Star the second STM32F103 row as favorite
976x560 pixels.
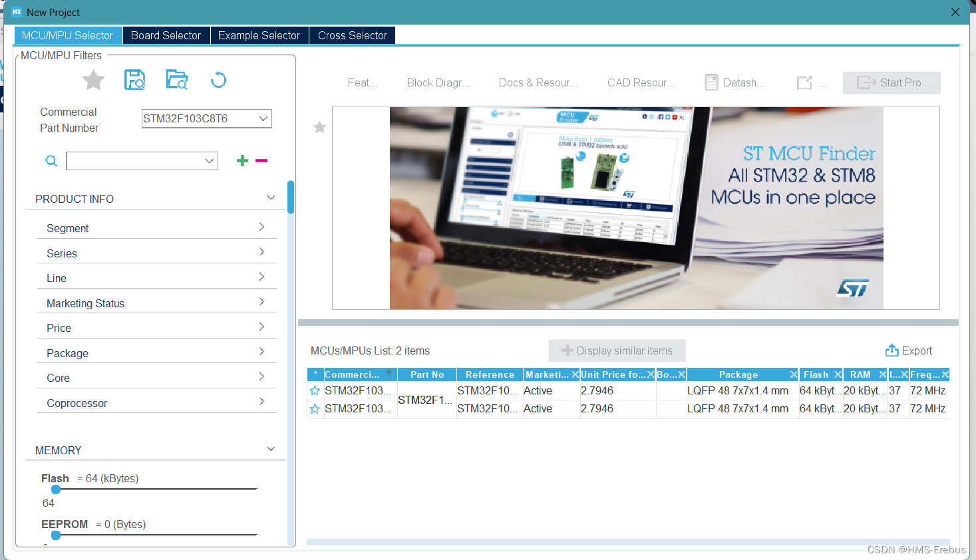315,408
